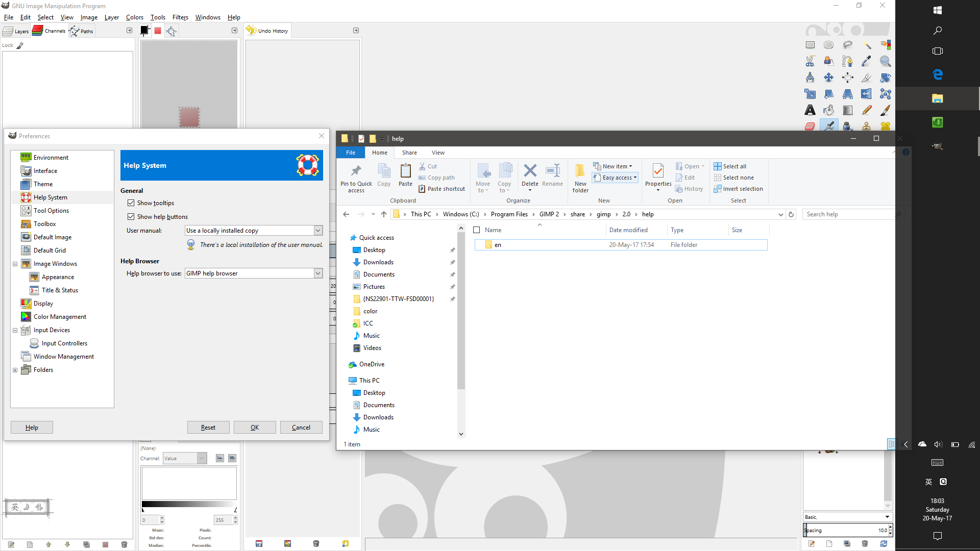Click the Search help input field
Screen dimensions: 980x551
(849, 214)
